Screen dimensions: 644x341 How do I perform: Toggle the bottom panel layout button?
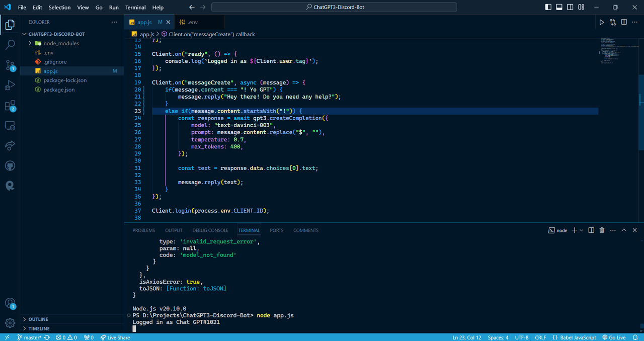pyautogui.click(x=559, y=8)
